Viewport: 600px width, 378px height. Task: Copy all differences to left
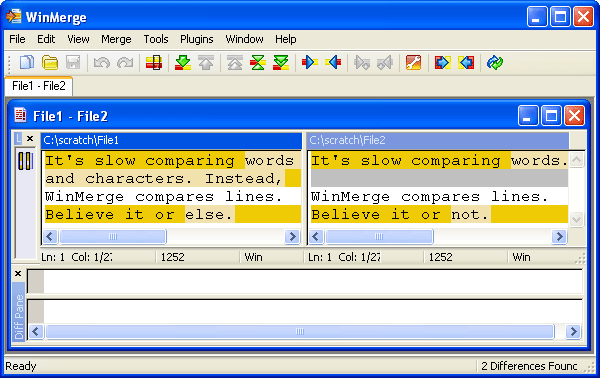coord(466,62)
